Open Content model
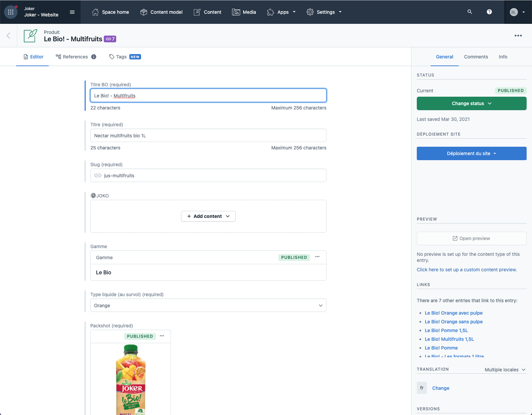This screenshot has width=532, height=415. pyautogui.click(x=162, y=12)
